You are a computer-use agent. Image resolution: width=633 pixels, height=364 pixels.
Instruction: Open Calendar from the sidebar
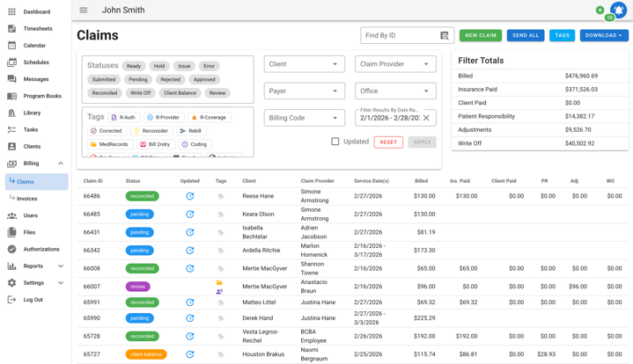pos(36,46)
